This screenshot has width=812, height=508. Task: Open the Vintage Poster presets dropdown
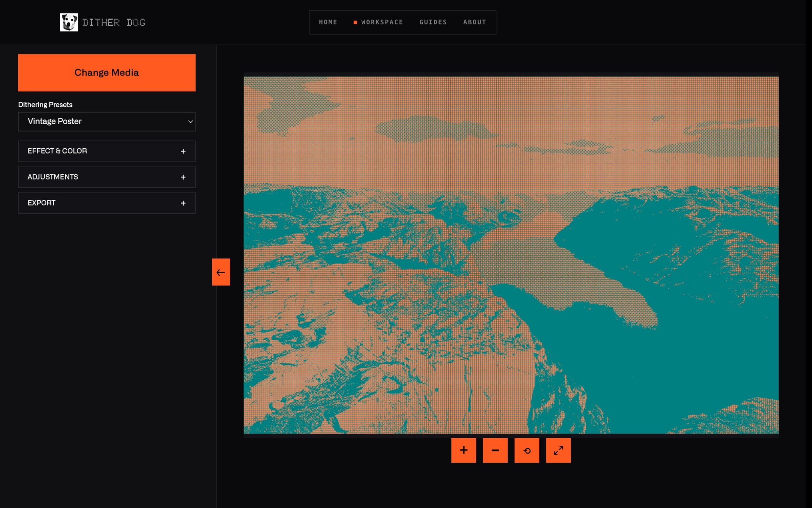[x=107, y=122]
